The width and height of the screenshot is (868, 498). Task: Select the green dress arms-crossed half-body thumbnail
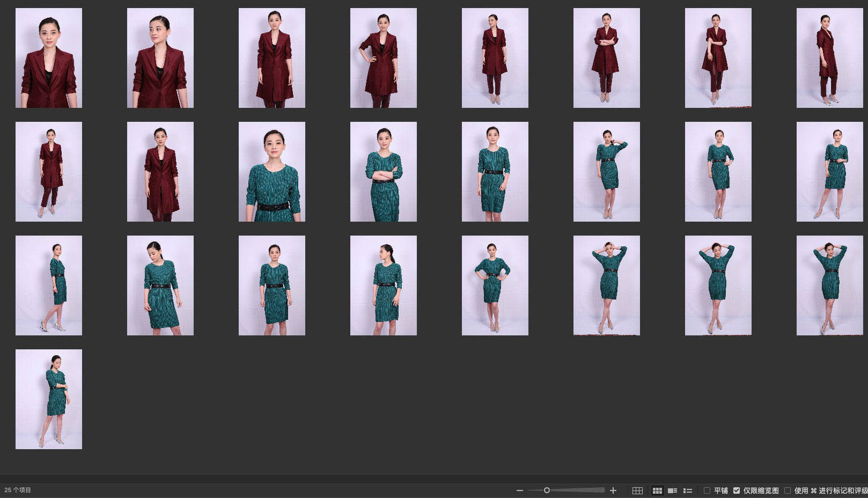384,172
